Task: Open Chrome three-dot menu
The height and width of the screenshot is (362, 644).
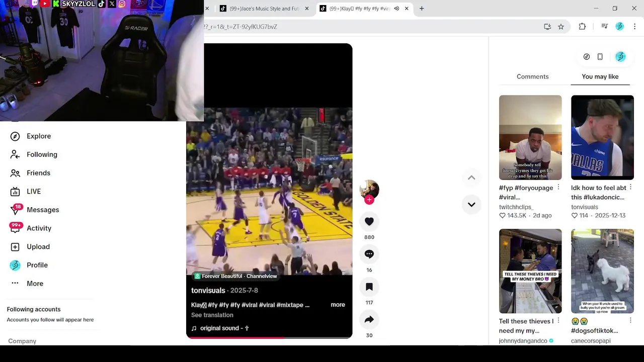Action: click(635, 27)
